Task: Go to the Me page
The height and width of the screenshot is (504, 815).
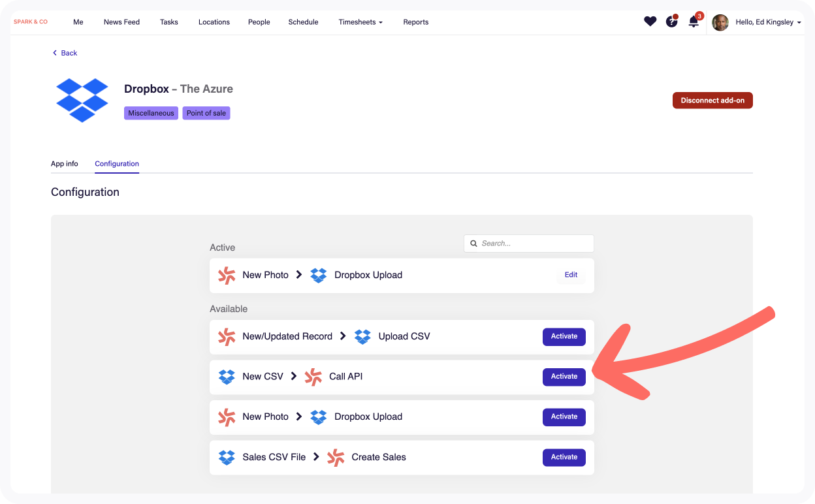Action: tap(78, 22)
